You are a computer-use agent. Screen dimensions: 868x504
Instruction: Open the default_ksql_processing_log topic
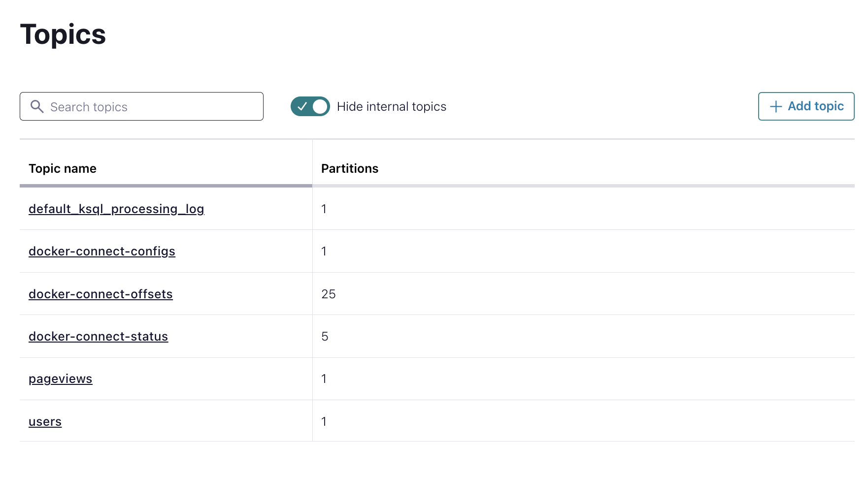point(116,209)
